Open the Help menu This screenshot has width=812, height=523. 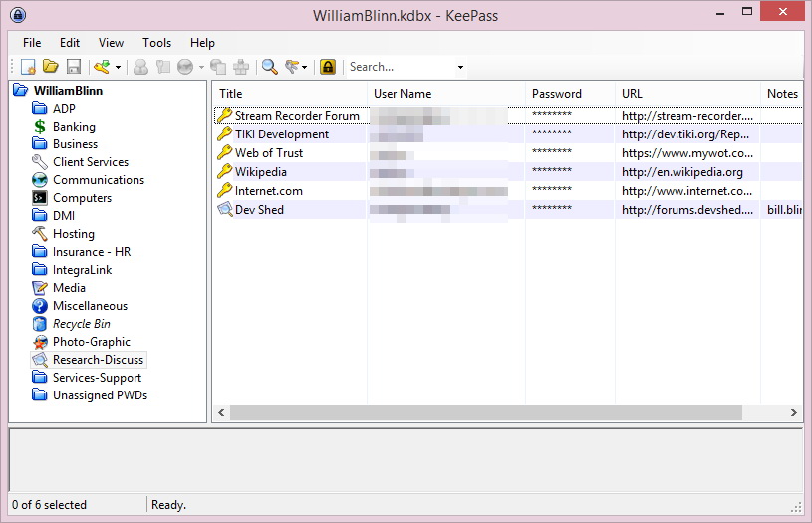(x=202, y=43)
